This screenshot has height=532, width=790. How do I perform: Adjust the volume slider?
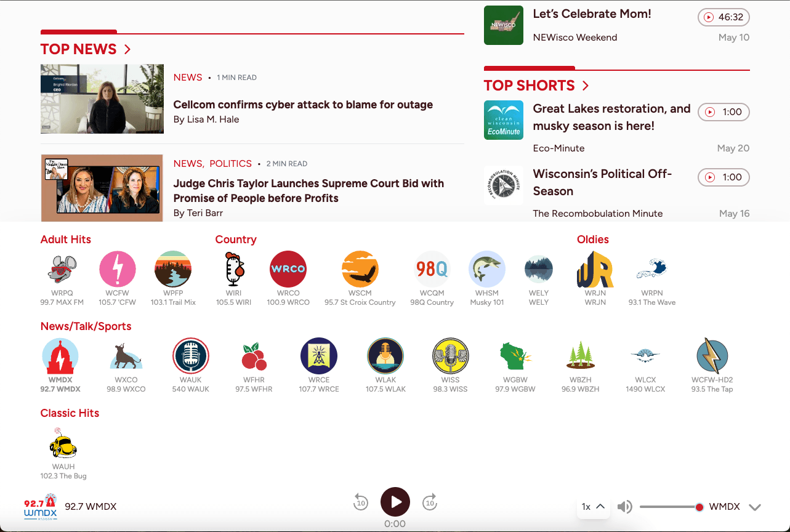[672, 507]
